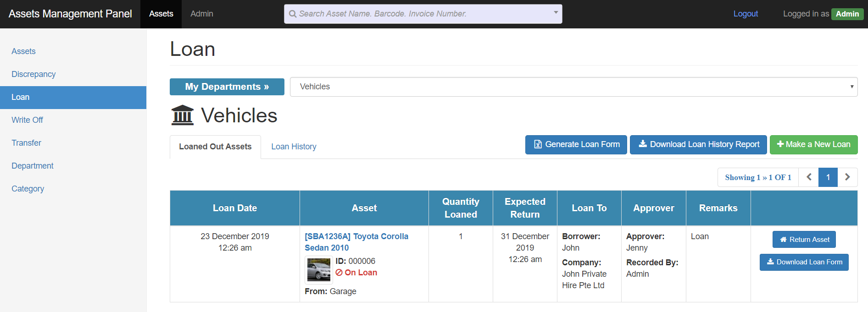The height and width of the screenshot is (312, 868).
Task: Click the Toyota Corolla thumbnail image
Action: point(319,270)
